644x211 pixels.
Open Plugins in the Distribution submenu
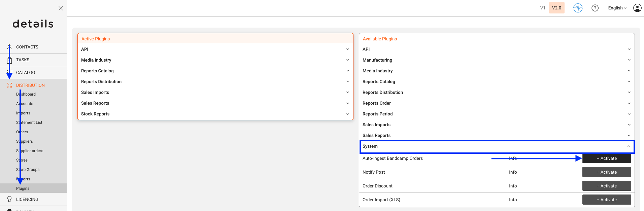coord(23,188)
